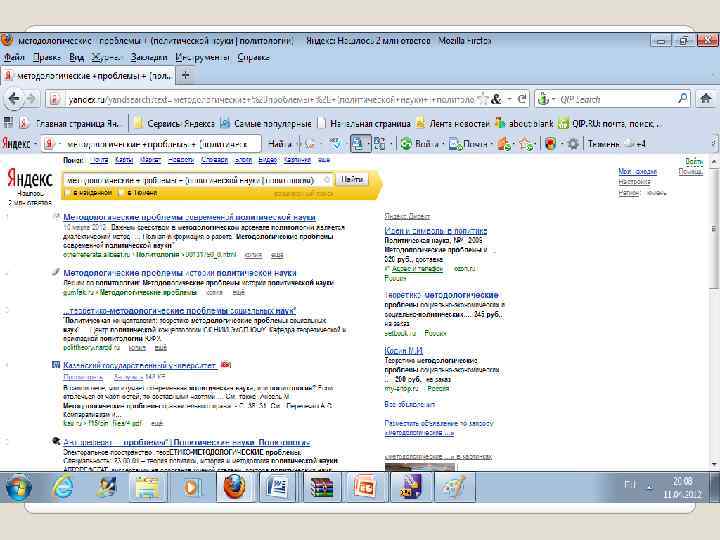Screen dimensions: 720x540
Task: Click 'Настройка' link at top right
Action: coord(634,181)
